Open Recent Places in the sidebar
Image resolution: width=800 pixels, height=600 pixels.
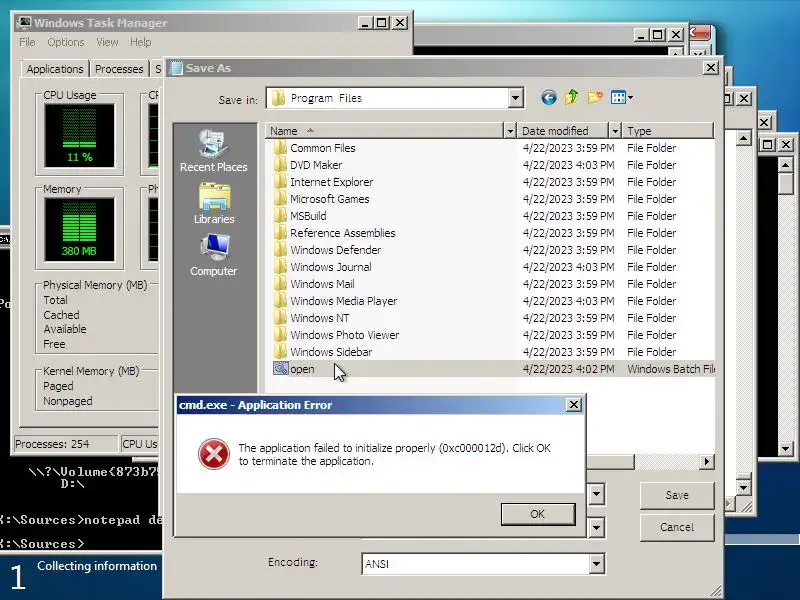coord(213,151)
